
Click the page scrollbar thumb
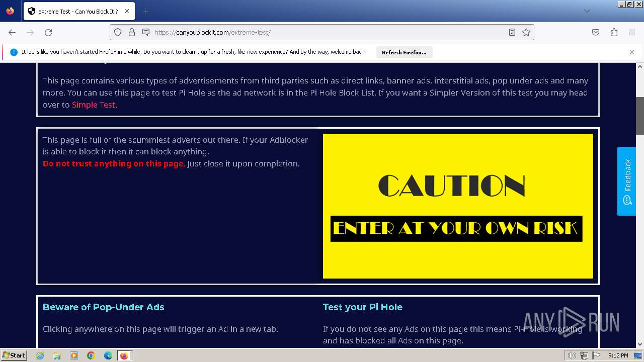640,116
